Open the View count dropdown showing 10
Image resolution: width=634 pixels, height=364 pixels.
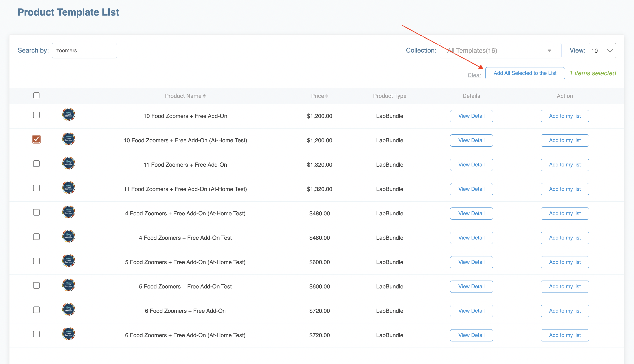(x=602, y=51)
